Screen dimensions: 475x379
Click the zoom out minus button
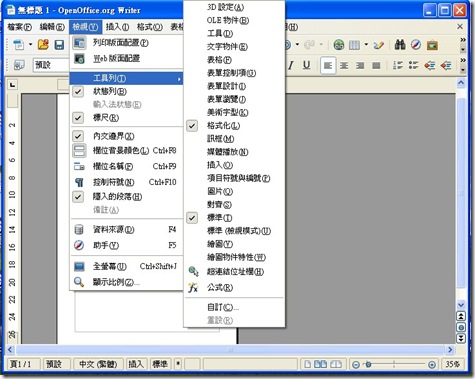click(356, 365)
